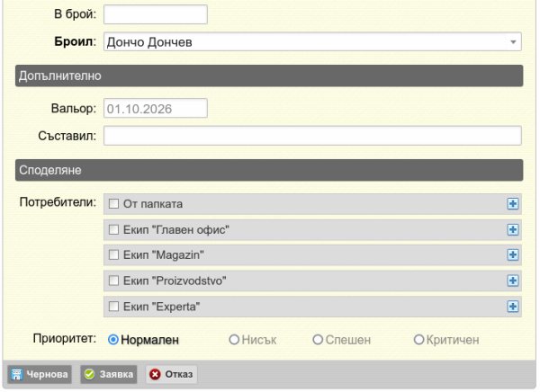Click the Екип "Experta" row label

click(162, 307)
